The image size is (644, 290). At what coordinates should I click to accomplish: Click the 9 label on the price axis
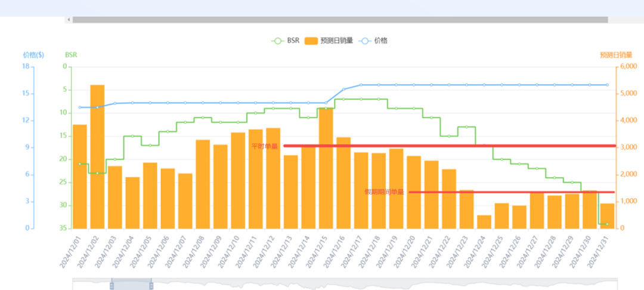point(28,147)
